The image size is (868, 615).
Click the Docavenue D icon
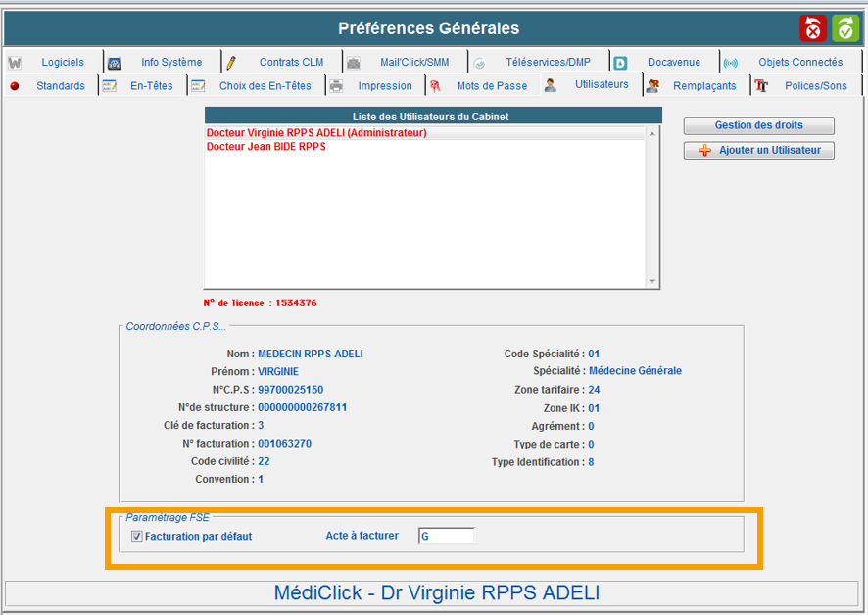click(x=620, y=63)
